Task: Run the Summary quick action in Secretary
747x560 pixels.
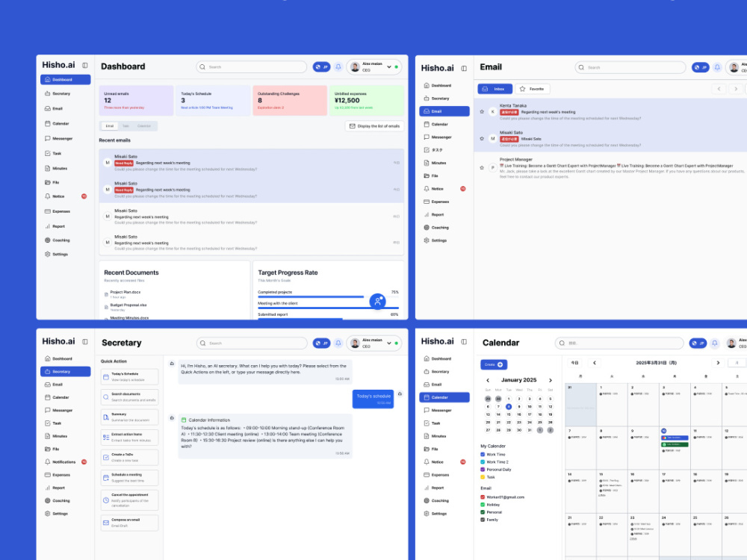Action: (x=129, y=417)
